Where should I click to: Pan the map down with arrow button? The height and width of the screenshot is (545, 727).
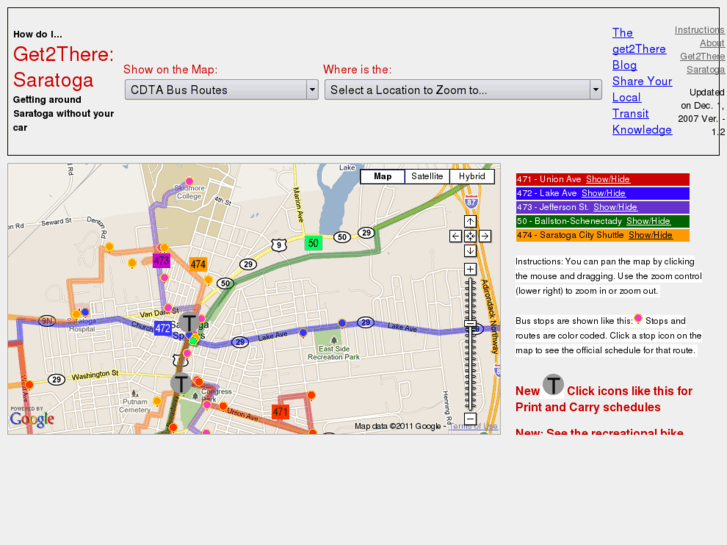click(470, 251)
